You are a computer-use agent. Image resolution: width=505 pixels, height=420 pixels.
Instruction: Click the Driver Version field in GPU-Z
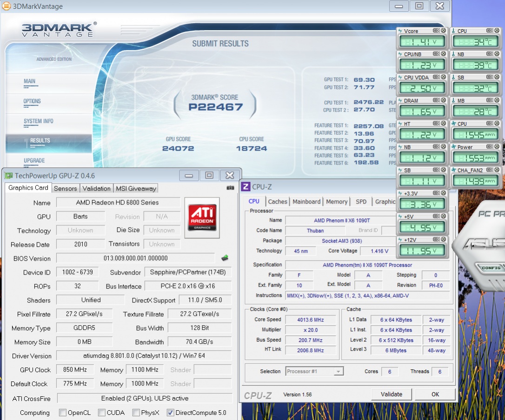tap(144, 355)
